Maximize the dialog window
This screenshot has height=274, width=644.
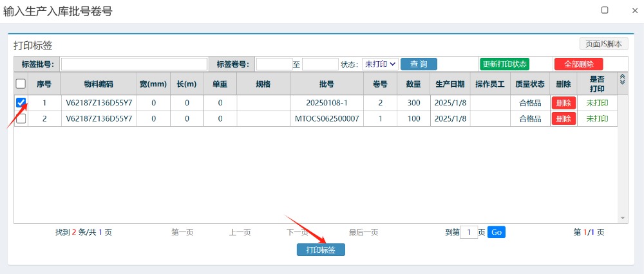click(x=605, y=10)
